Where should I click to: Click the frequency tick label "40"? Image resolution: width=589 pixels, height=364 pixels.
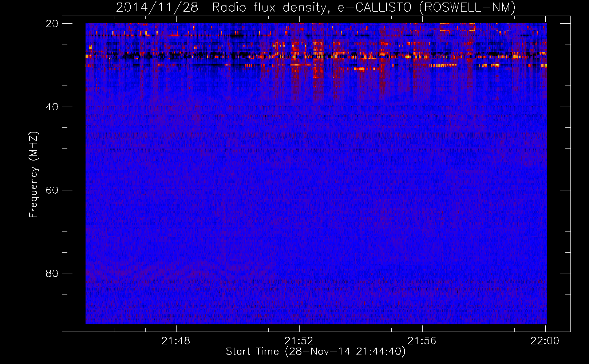click(52, 107)
